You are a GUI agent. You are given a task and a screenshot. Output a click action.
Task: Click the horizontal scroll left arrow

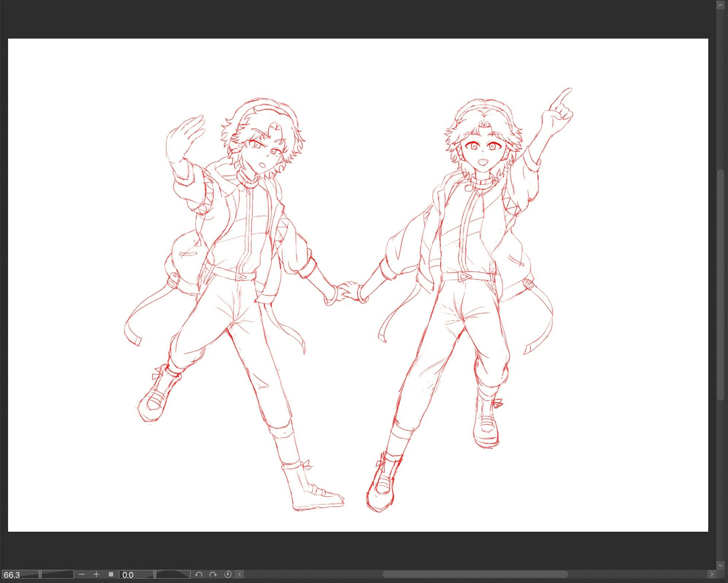[x=240, y=574]
